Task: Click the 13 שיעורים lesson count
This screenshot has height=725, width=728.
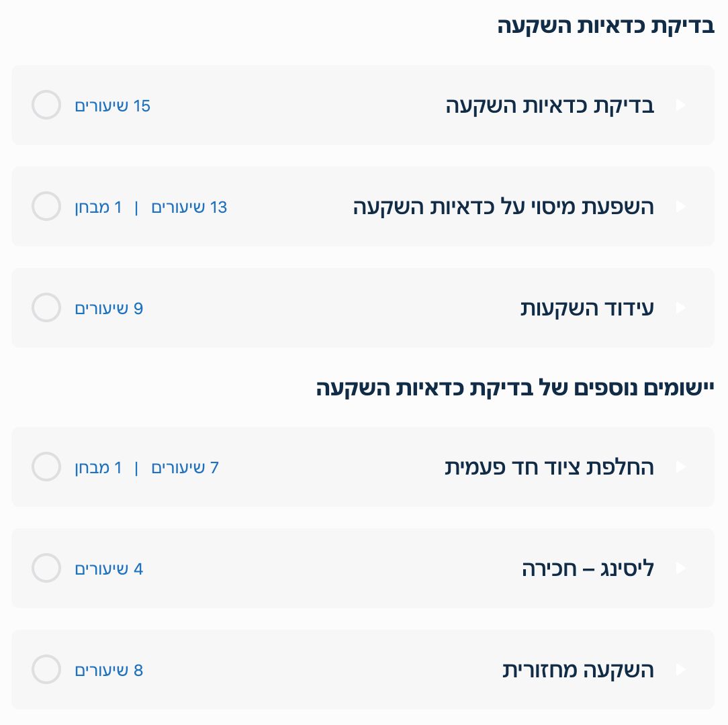Action: click(189, 207)
